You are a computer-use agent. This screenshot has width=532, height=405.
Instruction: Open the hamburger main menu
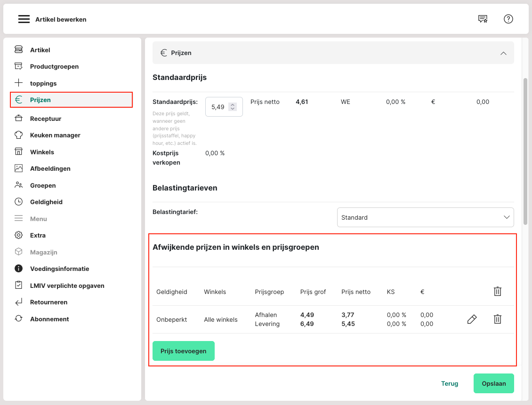[24, 19]
